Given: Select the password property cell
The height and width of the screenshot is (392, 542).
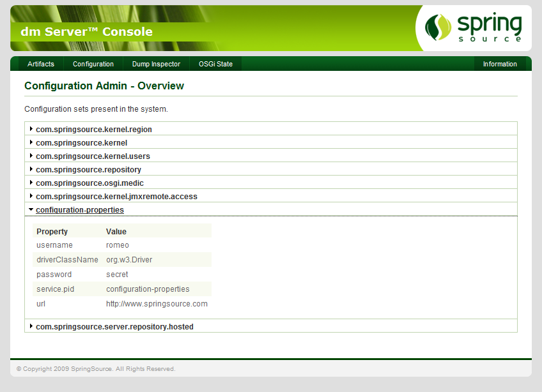Looking at the screenshot, I should [x=54, y=275].
